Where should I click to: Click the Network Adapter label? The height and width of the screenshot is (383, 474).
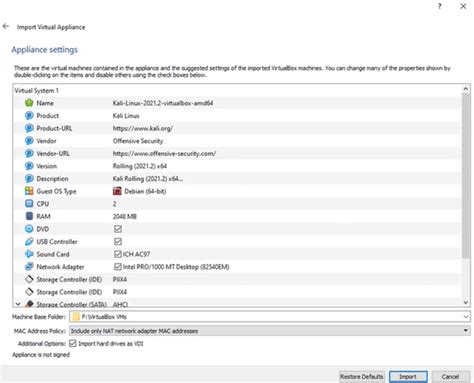[x=60, y=267]
